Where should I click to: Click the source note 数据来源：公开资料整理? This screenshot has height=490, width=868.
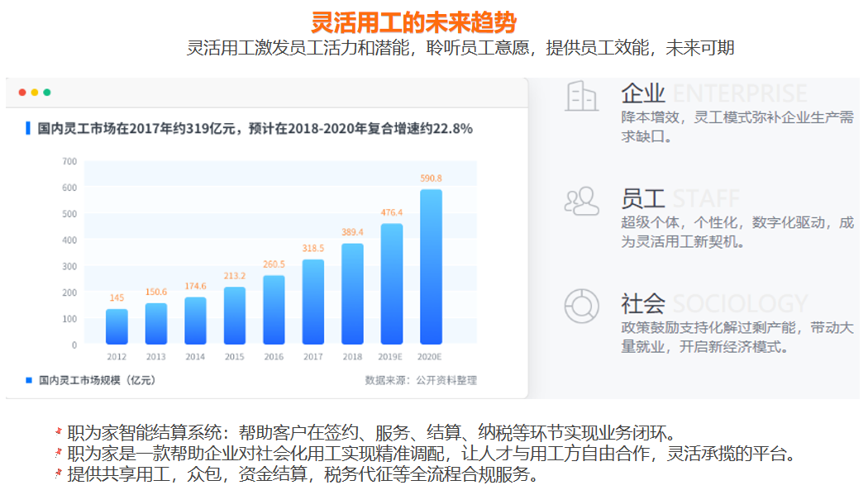point(421,380)
